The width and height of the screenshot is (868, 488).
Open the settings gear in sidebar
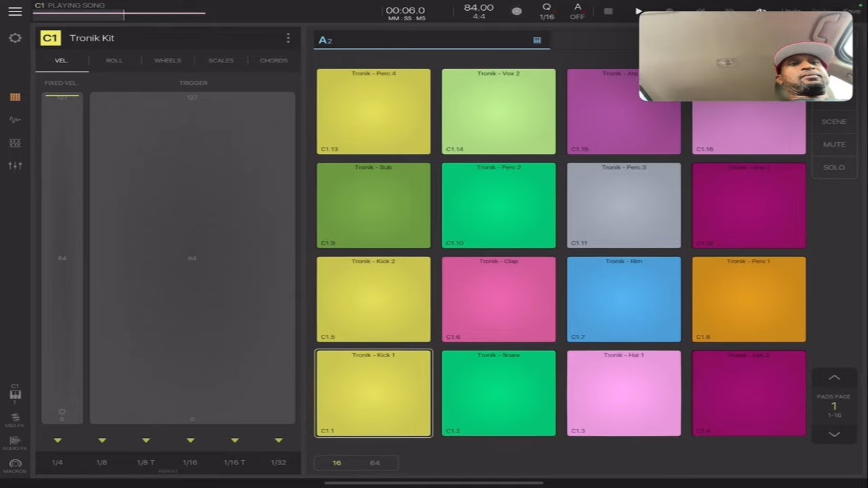[x=15, y=38]
